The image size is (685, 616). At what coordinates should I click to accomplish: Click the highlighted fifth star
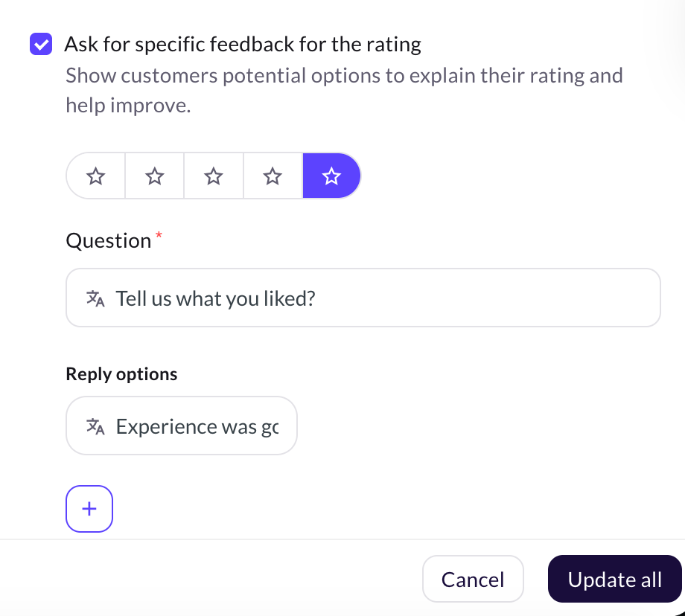pos(331,176)
